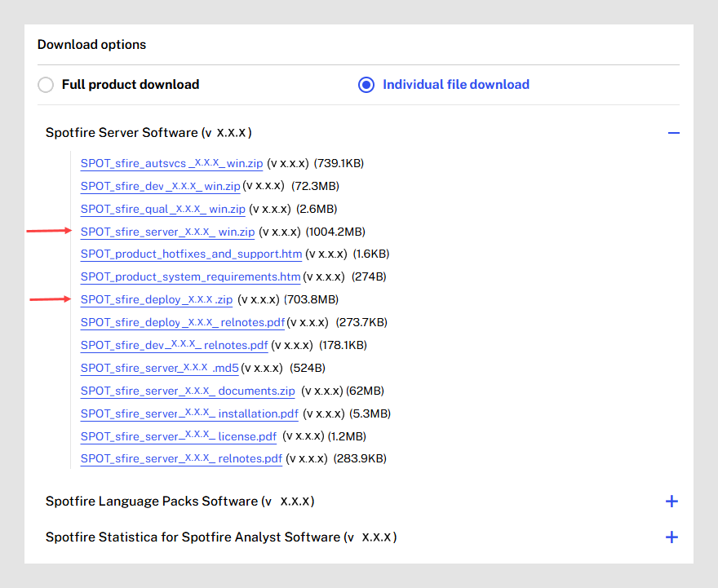Open the SPOT_sfire_dev relnotes.pdf link
The width and height of the screenshot is (718, 588).
[x=174, y=346]
